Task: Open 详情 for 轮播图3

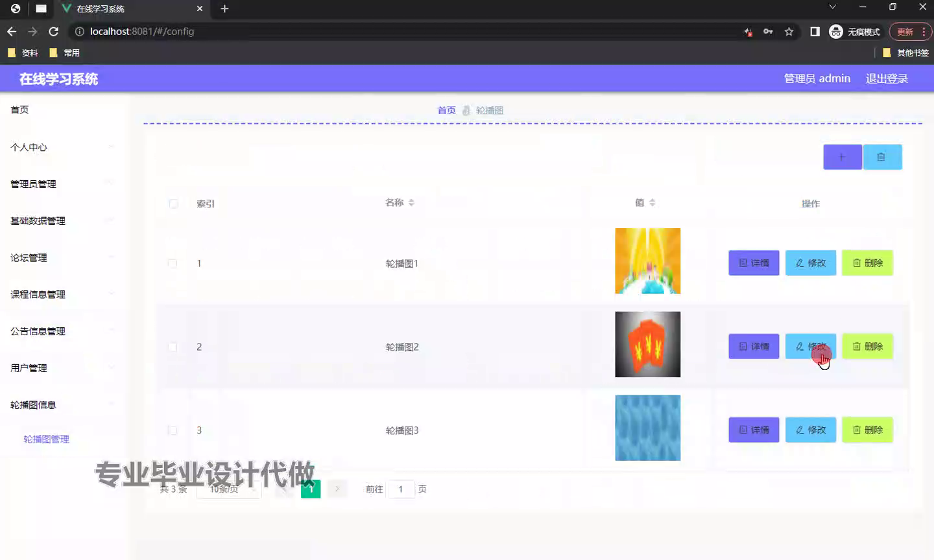Action: (754, 430)
